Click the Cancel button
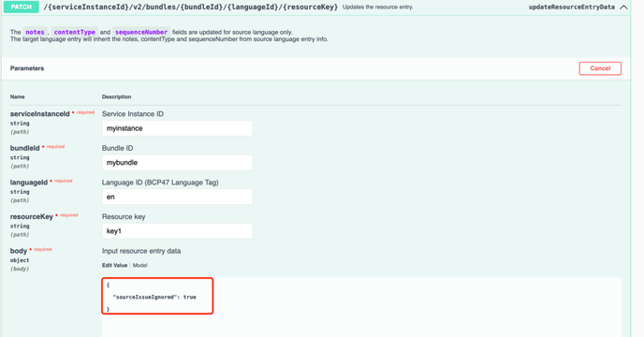 [600, 68]
